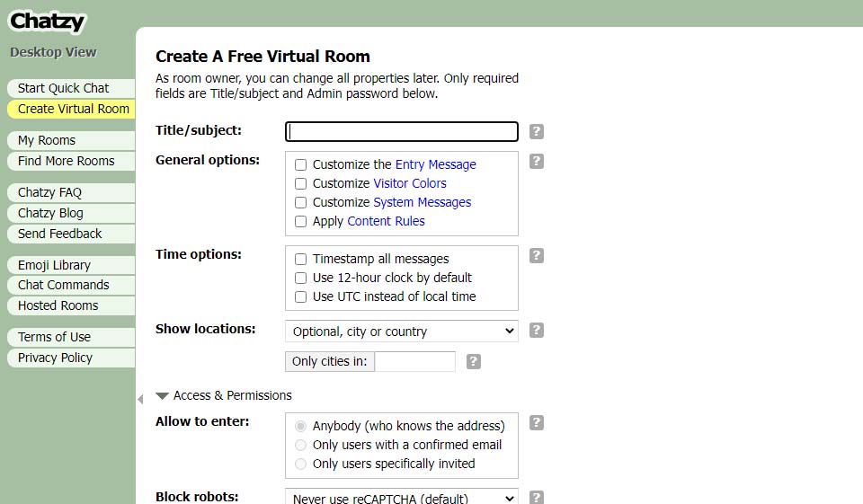The image size is (863, 504).
Task: Click help icon next to Time options
Action: tap(537, 256)
